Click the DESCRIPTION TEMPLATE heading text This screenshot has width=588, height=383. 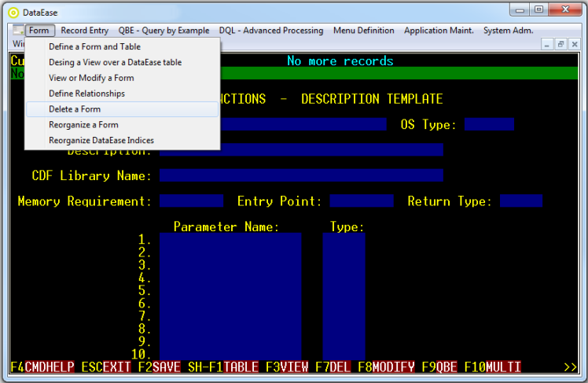click(x=372, y=99)
